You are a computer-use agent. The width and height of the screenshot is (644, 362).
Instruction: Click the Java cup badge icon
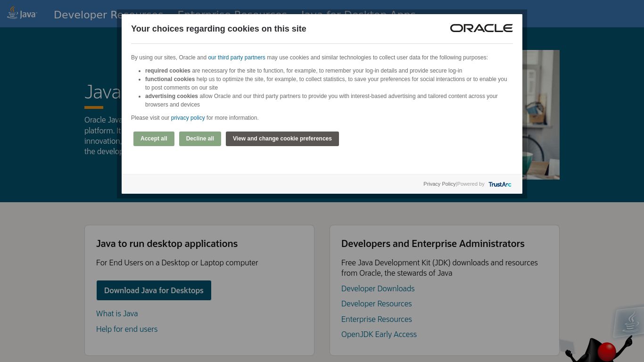click(x=629, y=322)
